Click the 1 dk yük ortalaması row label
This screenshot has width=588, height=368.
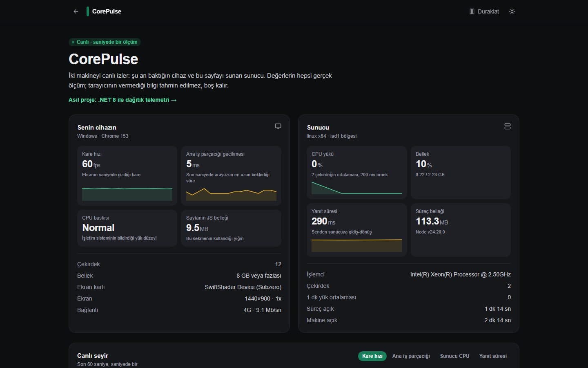point(331,297)
